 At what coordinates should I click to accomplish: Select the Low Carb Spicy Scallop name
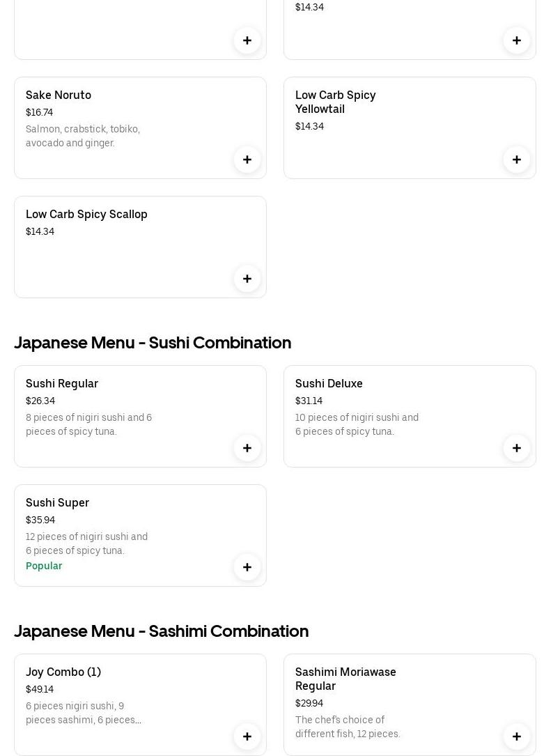point(86,214)
